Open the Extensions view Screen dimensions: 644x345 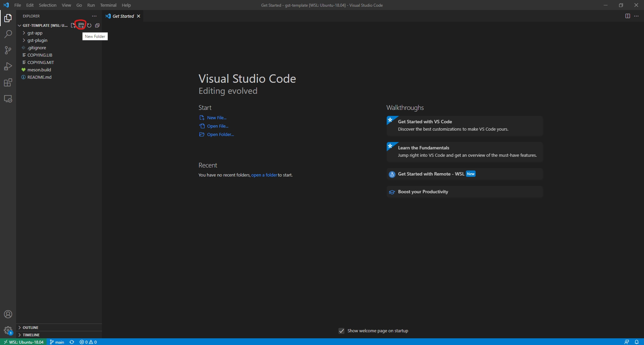coord(8,82)
